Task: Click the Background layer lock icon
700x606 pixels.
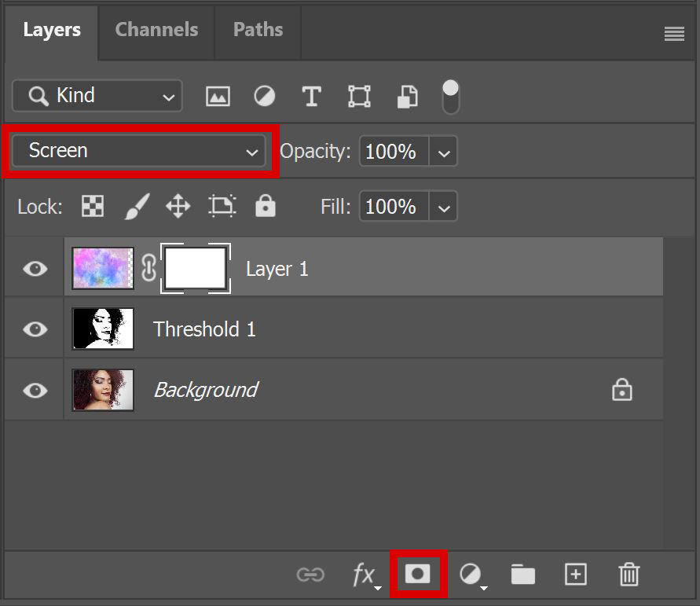Action: pos(622,389)
